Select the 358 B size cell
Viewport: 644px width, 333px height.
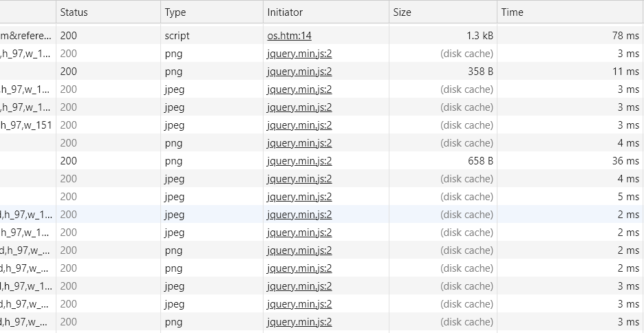tap(480, 72)
